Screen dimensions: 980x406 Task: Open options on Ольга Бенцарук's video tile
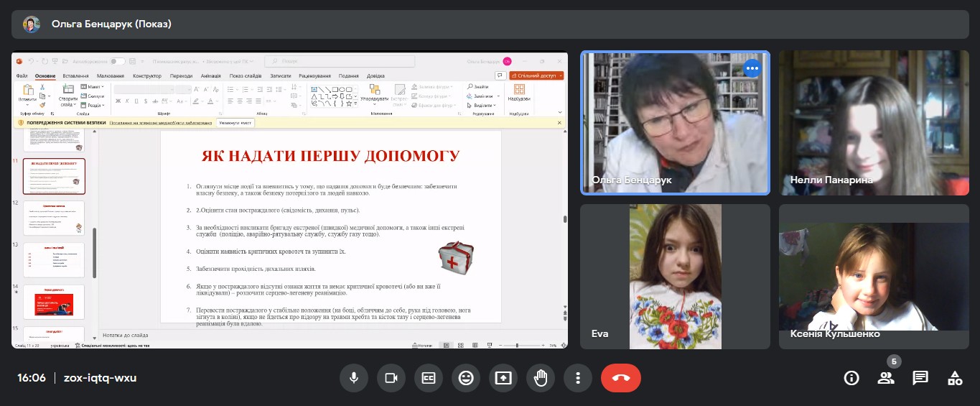pos(751,69)
